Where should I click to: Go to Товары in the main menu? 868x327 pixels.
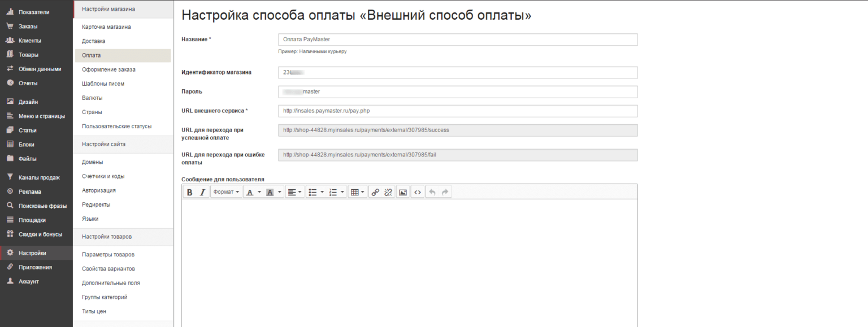(28, 55)
